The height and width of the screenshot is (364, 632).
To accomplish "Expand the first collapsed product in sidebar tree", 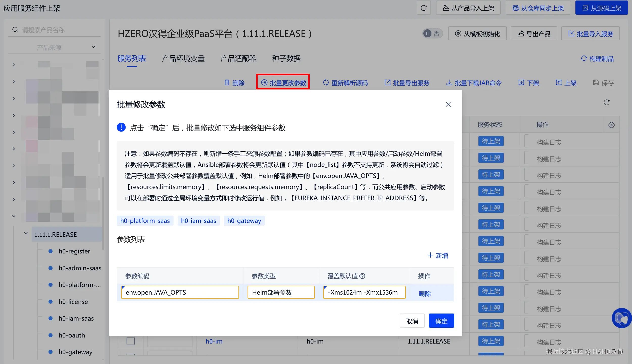I will (14, 65).
